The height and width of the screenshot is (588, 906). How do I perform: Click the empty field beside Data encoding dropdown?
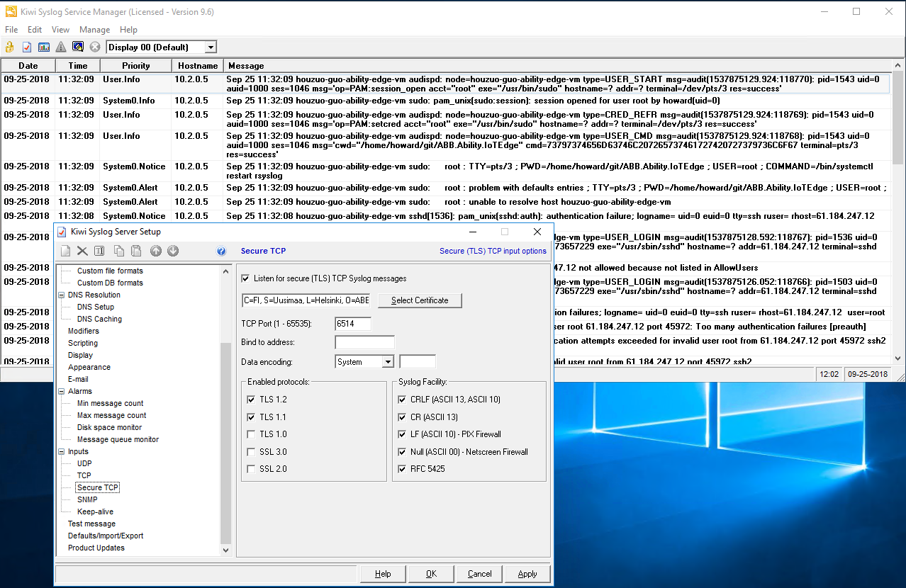point(418,362)
